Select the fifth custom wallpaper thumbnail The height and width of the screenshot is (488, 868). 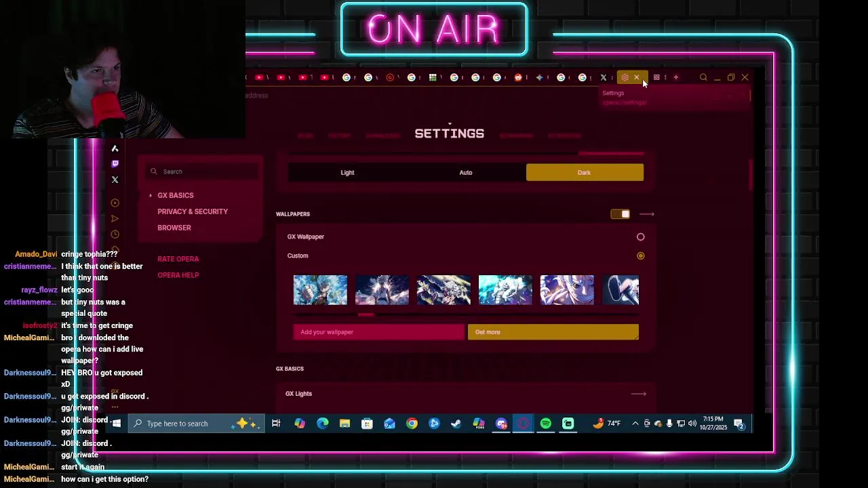pos(567,290)
